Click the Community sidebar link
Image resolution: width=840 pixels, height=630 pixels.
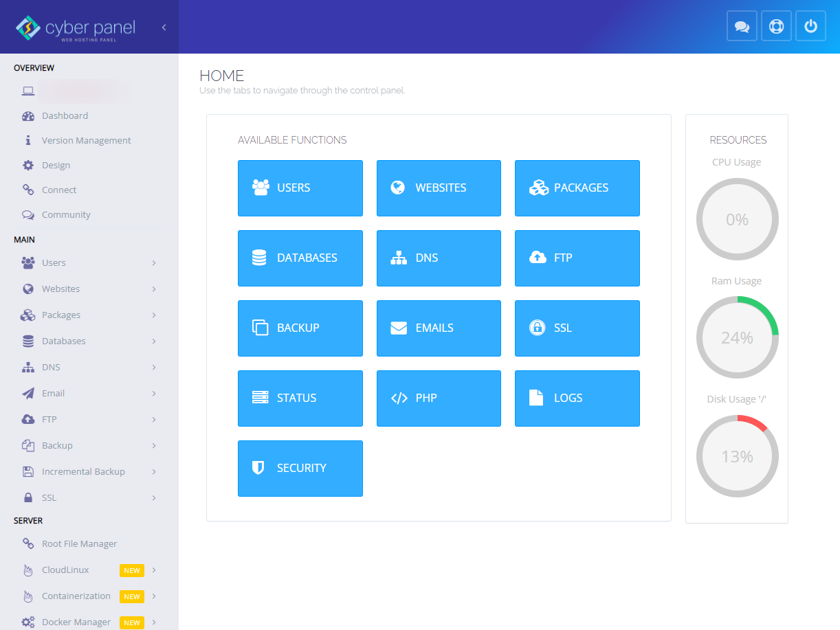66,214
